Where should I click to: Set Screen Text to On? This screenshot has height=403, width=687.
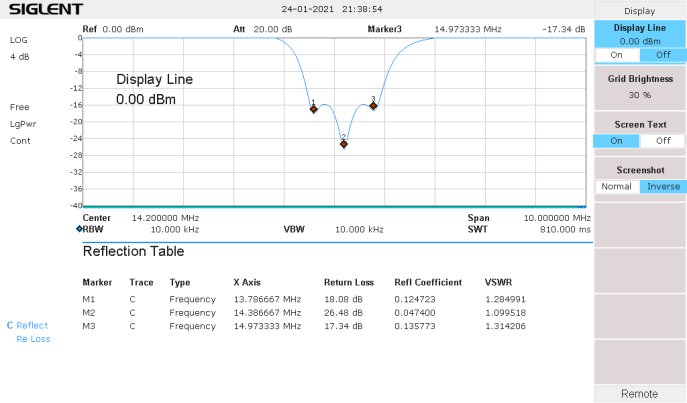point(617,141)
